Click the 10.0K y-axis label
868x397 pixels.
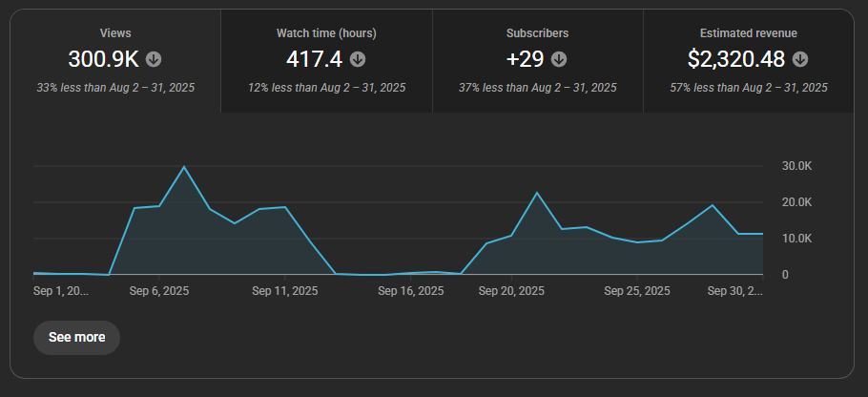click(x=796, y=239)
